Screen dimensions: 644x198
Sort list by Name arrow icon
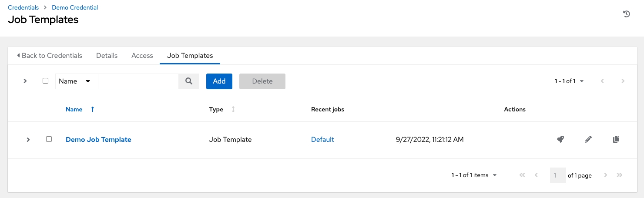(93, 110)
